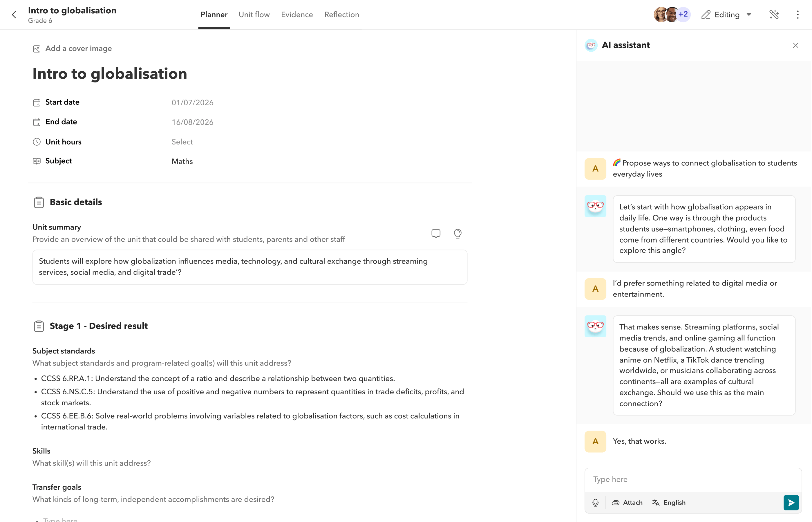Click the collaborator avatars group
The width and height of the screenshot is (812, 522).
672,15
